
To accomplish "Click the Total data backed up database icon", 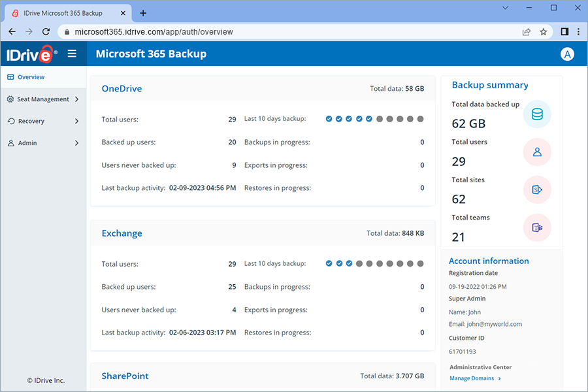I will pos(537,114).
